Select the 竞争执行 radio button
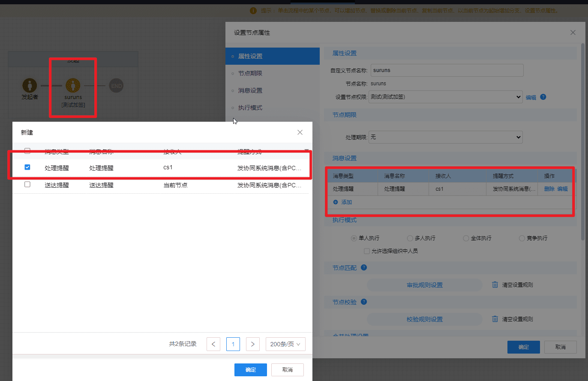This screenshot has width=588, height=381. pos(522,238)
